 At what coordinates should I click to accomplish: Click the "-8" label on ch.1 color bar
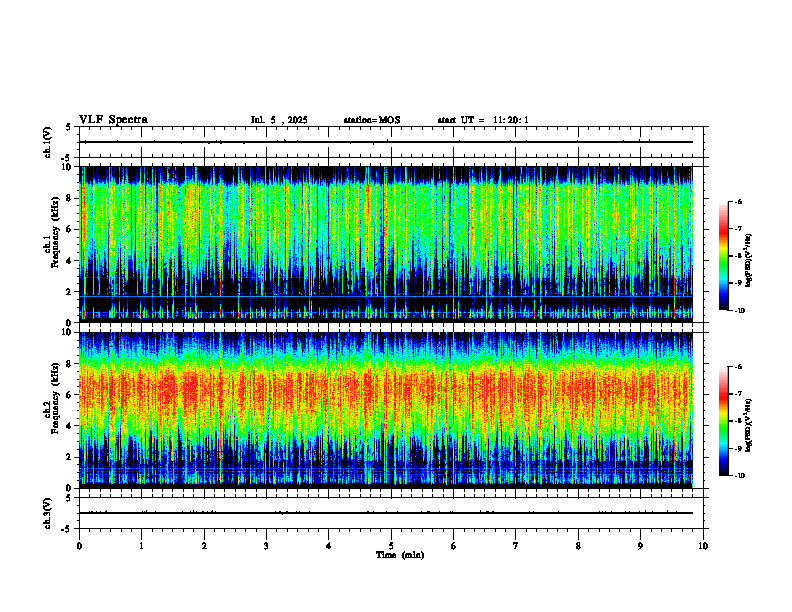738,256
